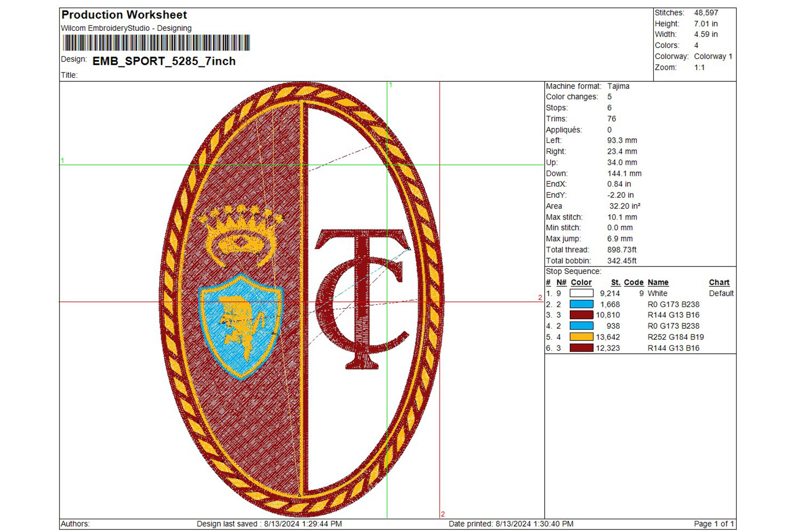
Task: Select the blue swatch with 1,668 stitches
Action: click(581, 304)
